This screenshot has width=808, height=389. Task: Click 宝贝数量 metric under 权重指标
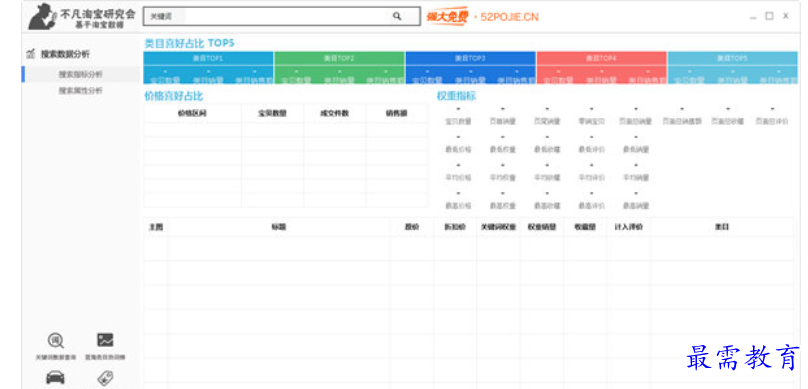[x=458, y=122]
